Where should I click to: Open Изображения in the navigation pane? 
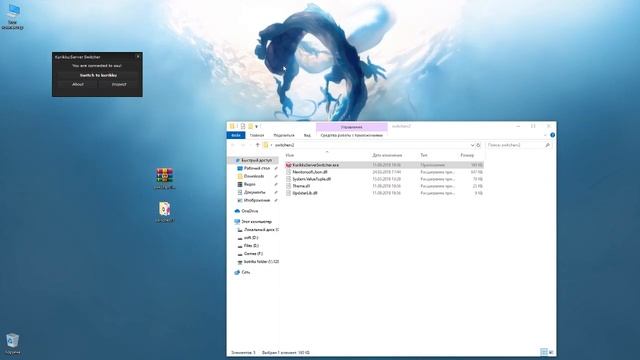click(256, 200)
